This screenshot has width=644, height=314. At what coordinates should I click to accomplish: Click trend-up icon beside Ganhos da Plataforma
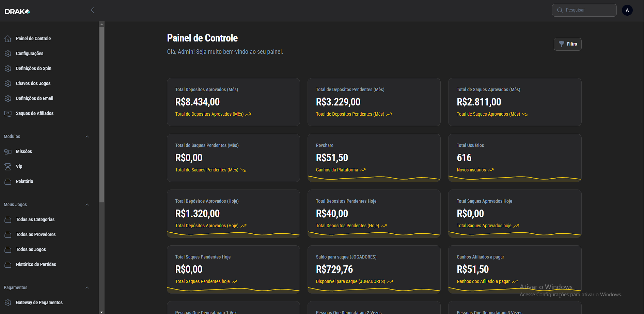363,170
